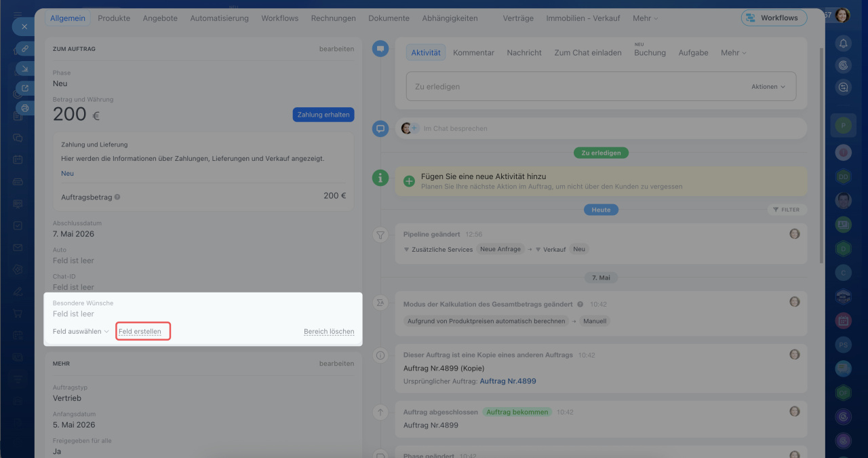Image resolution: width=868 pixels, height=458 pixels.
Task: Close the order slider with the X icon
Action: tap(24, 27)
